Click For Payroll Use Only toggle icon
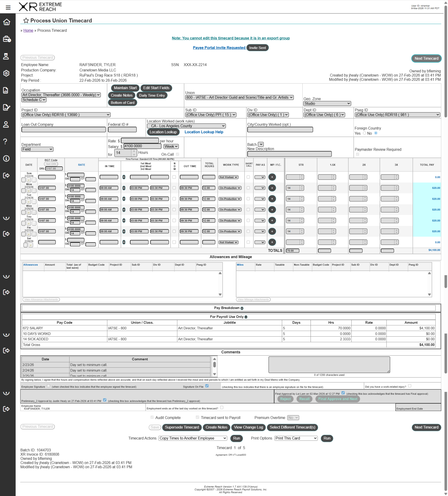This screenshot has height=496, width=448. point(246,317)
